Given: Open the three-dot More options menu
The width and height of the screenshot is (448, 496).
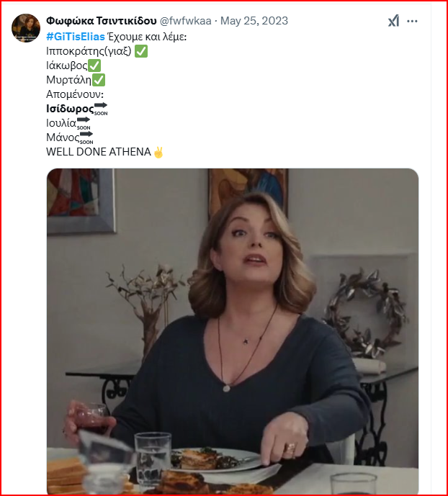Looking at the screenshot, I should pyautogui.click(x=412, y=21).
